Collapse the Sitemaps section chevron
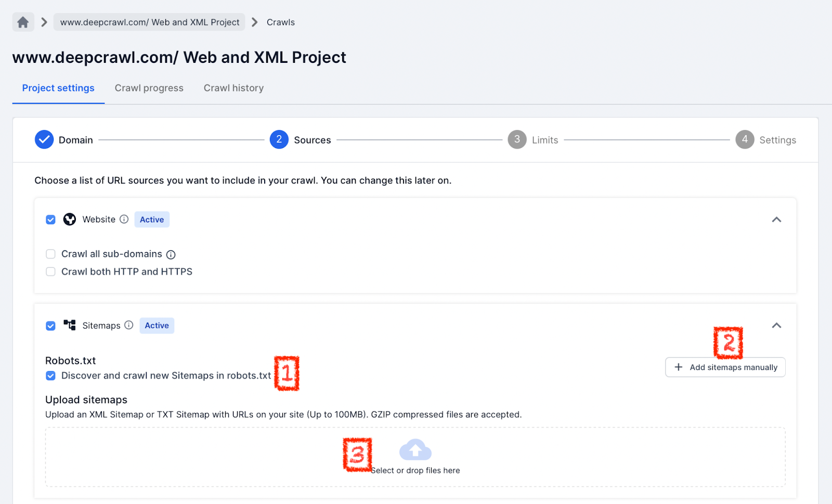 pyautogui.click(x=776, y=325)
